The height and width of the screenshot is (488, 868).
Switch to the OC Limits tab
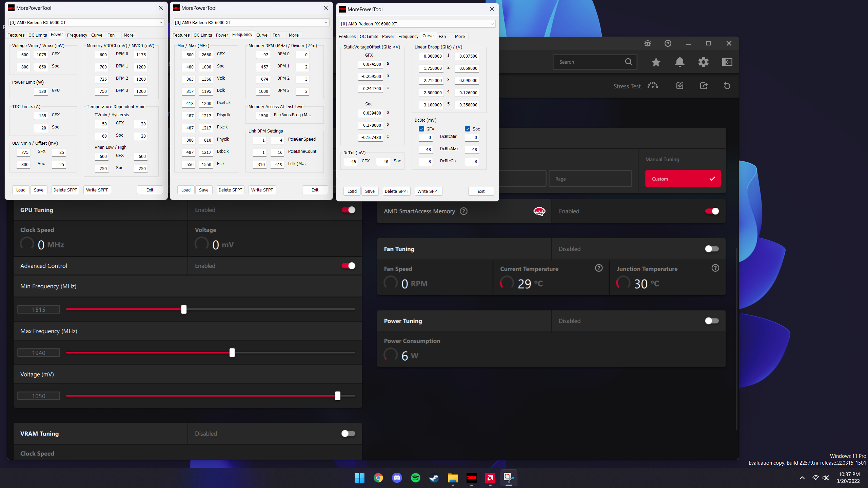[x=37, y=35]
